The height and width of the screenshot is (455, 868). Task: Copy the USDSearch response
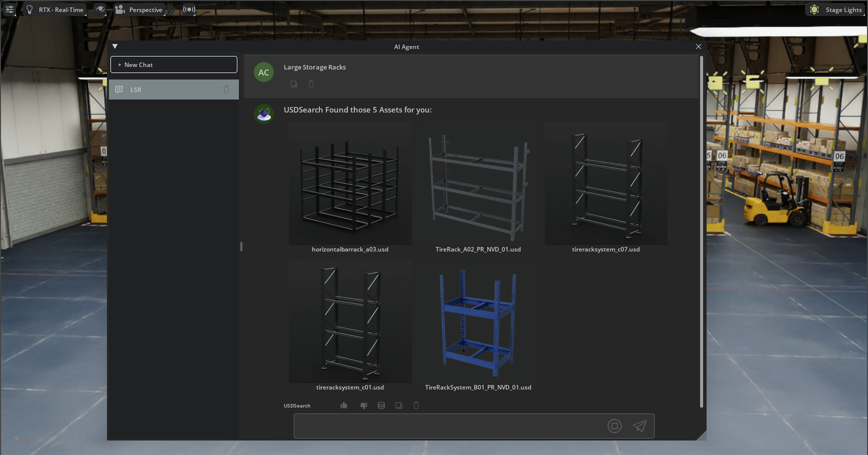tap(399, 405)
